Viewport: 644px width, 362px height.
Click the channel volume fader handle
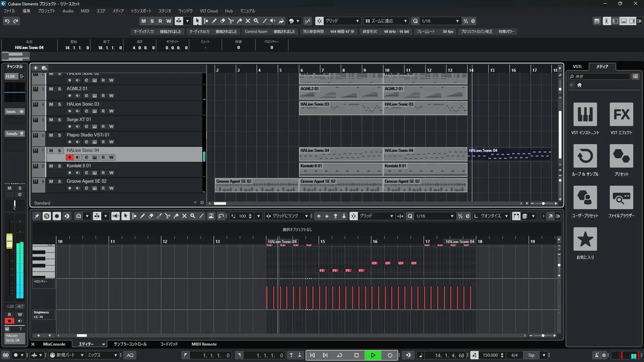9,241
